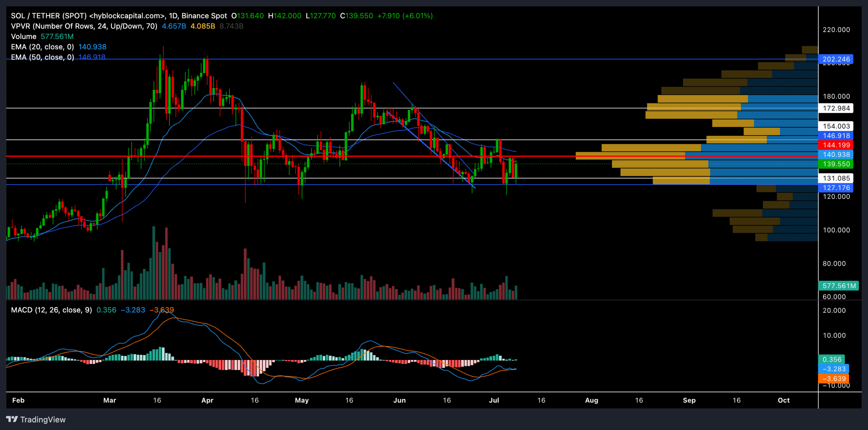Click the Jul label on time axis

[494, 400]
